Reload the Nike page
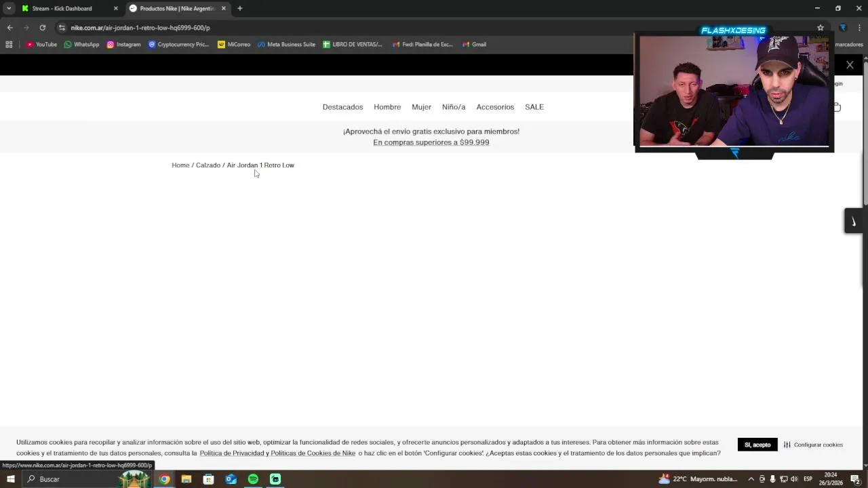Screen dimensions: 868x488 pyautogui.click(x=42, y=28)
